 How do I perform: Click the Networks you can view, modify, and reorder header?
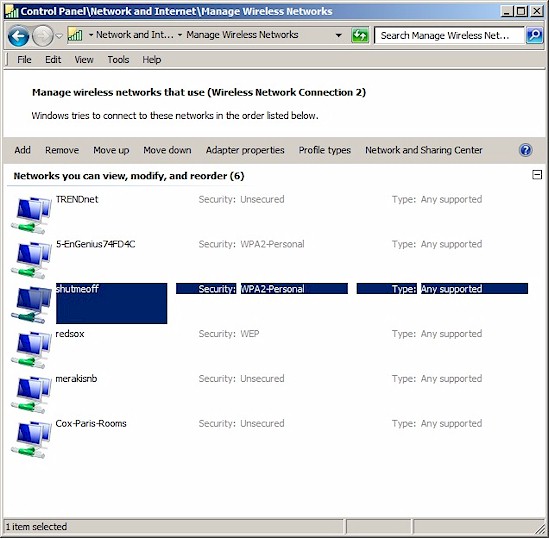click(129, 176)
